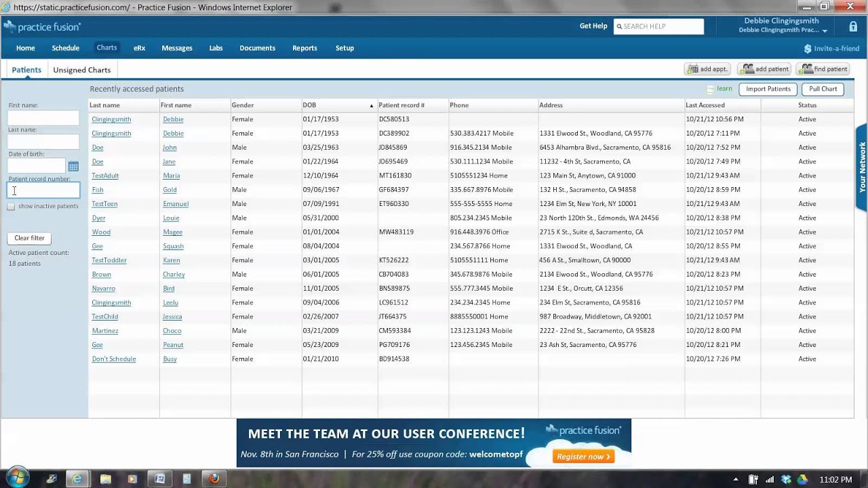Click the Patient record number field
This screenshot has height=488, width=868.
coord(43,190)
